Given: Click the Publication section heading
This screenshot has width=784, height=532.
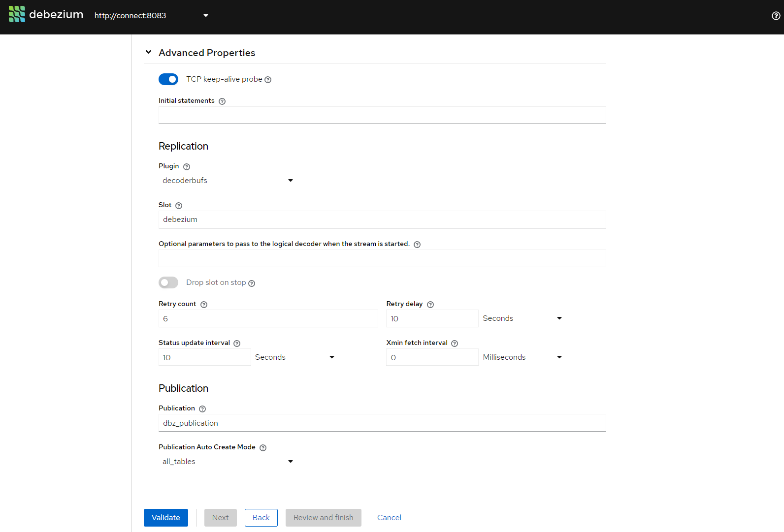Looking at the screenshot, I should [x=183, y=388].
